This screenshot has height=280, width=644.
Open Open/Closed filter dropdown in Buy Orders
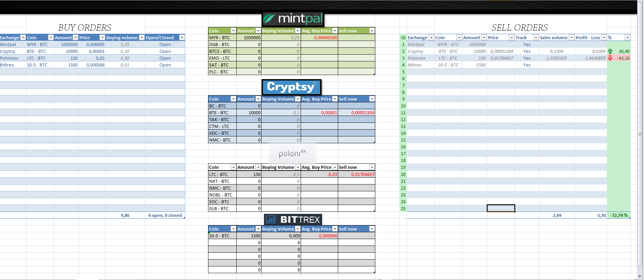[x=182, y=38]
